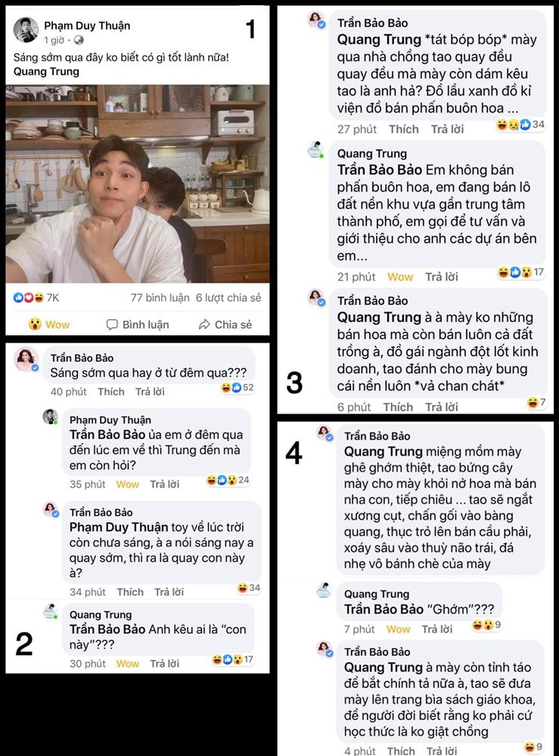This screenshot has height=756, width=559.
Task: Click Trả lời on the 35 phút comment
Action: [x=164, y=484]
